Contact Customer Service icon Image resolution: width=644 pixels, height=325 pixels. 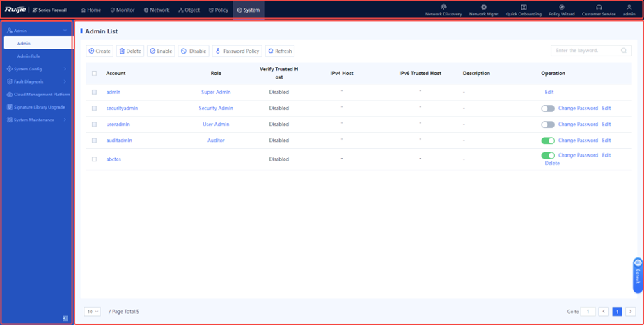599,7
